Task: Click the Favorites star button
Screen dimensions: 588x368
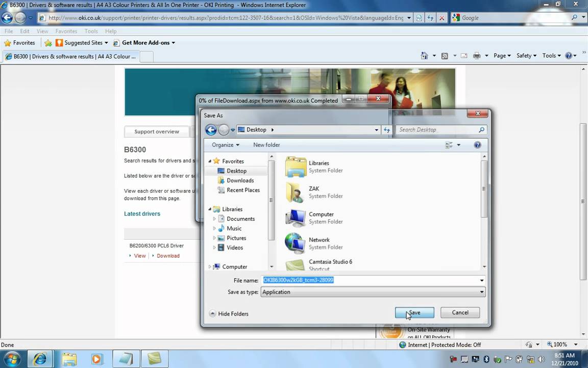Action: click(19, 43)
